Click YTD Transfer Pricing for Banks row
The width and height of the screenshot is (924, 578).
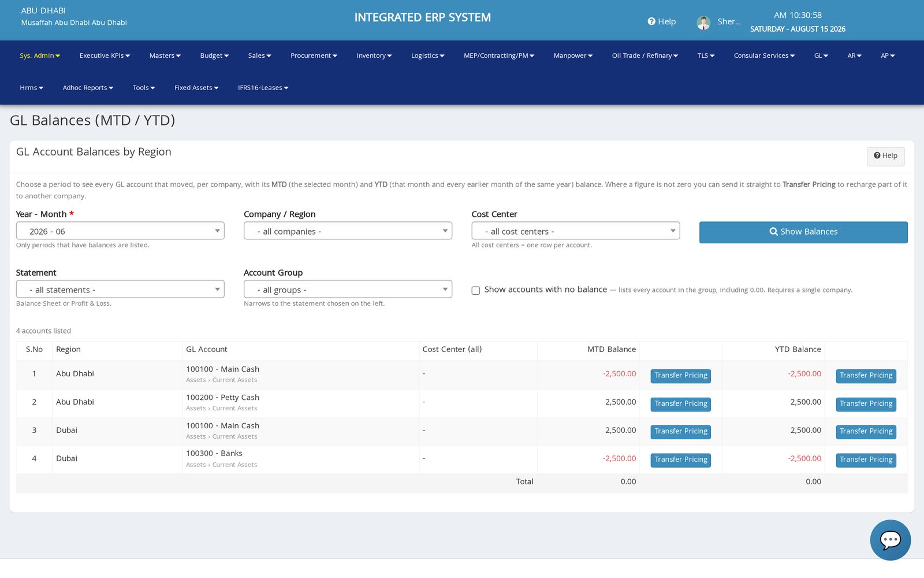pos(866,460)
